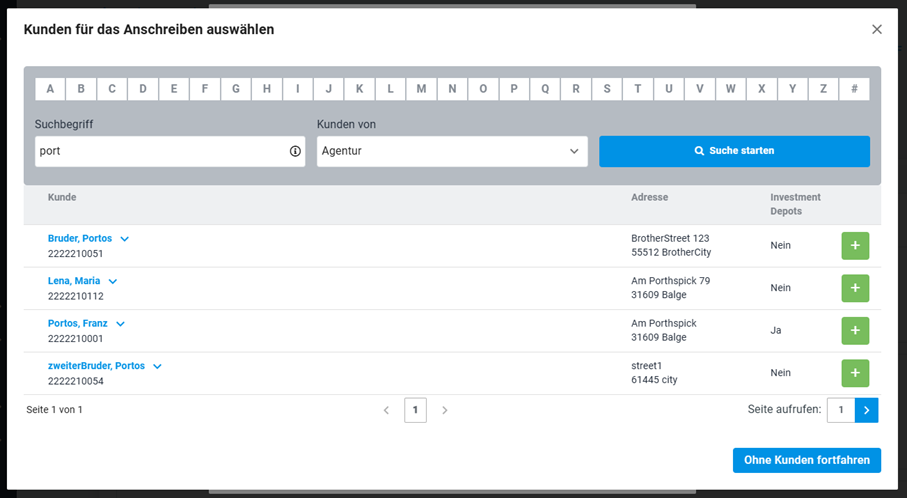Click Ohne Kunden fortfahren button
907x498 pixels.
coord(807,460)
